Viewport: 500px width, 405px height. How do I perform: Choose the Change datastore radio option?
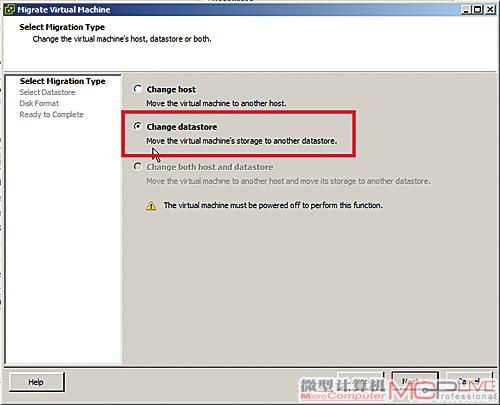point(137,126)
